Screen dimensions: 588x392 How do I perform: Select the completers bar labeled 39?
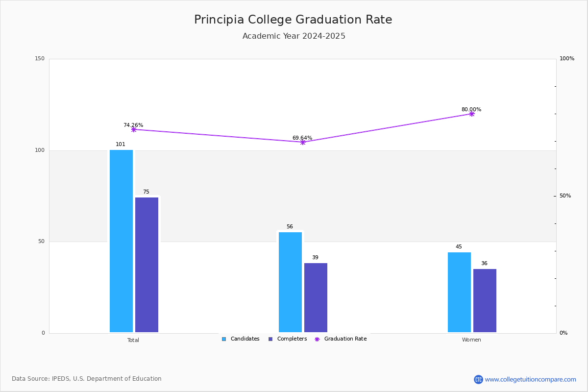click(x=316, y=297)
